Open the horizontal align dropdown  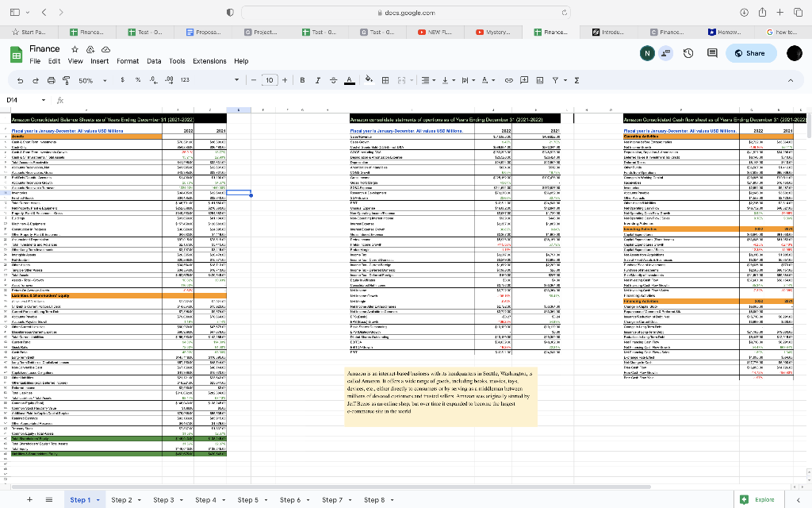(427, 79)
